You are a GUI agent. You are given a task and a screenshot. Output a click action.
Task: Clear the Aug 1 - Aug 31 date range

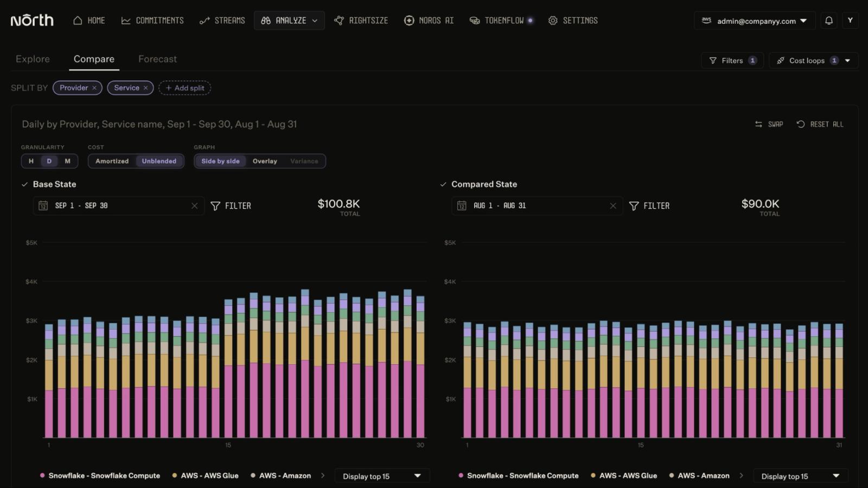(613, 206)
